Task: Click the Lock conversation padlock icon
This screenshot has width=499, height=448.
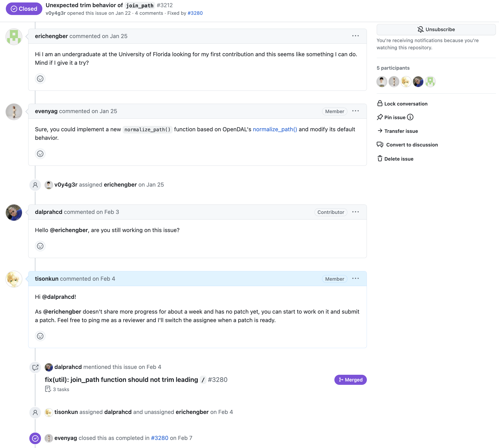Action: (x=380, y=103)
